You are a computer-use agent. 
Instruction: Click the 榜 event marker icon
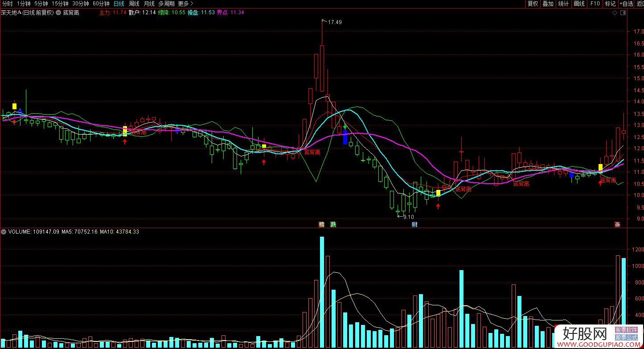[x=321, y=224]
